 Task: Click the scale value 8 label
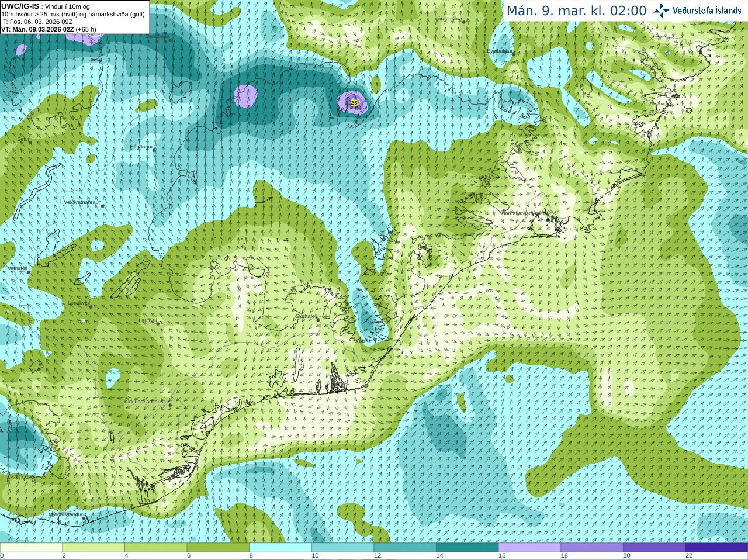pos(251,556)
